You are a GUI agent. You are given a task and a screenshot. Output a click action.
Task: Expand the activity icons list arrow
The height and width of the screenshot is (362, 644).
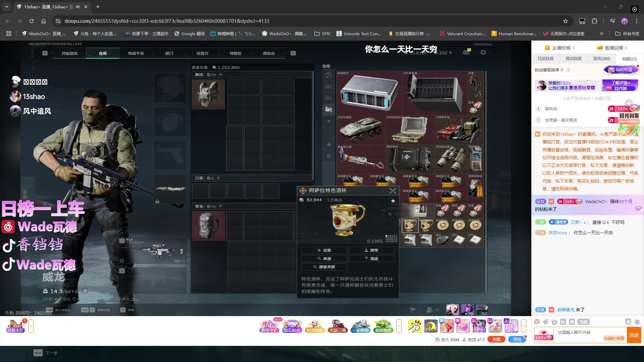coord(399,326)
